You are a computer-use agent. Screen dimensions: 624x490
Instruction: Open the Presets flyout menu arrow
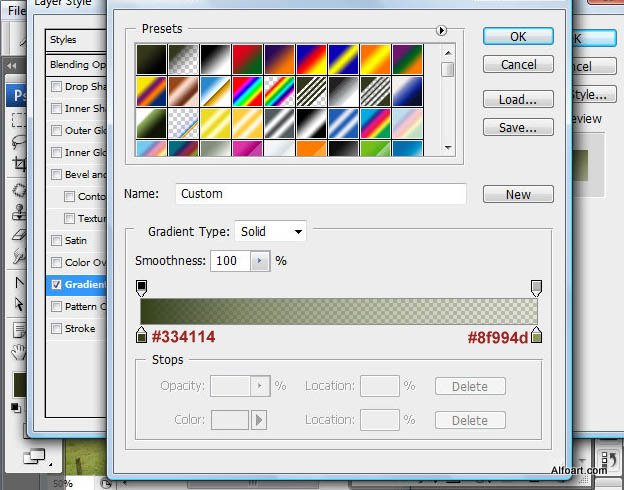coord(442,31)
